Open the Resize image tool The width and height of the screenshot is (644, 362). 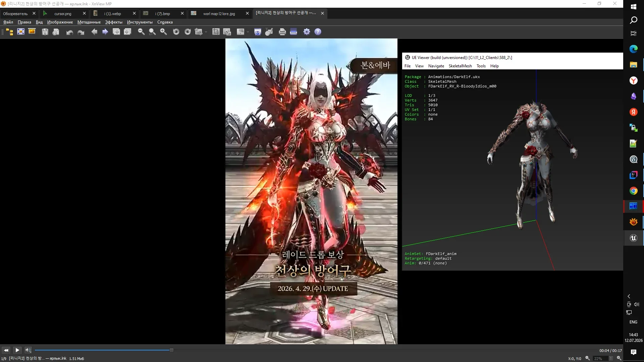[x=227, y=32]
